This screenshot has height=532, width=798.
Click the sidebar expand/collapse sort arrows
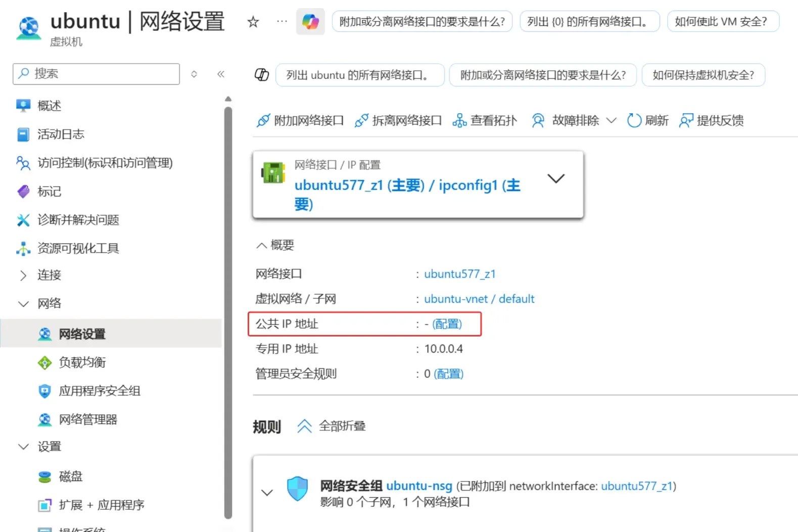click(x=194, y=74)
